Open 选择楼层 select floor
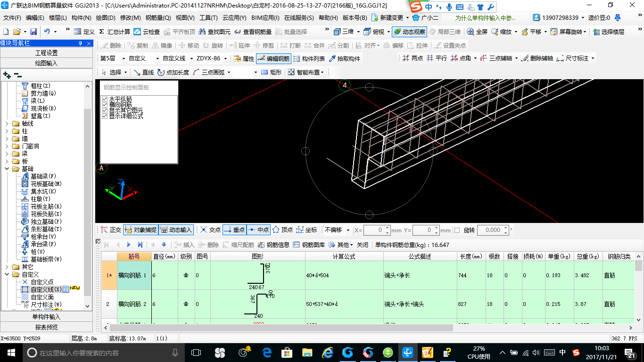The width and height of the screenshot is (644, 362). pyautogui.click(x=609, y=32)
